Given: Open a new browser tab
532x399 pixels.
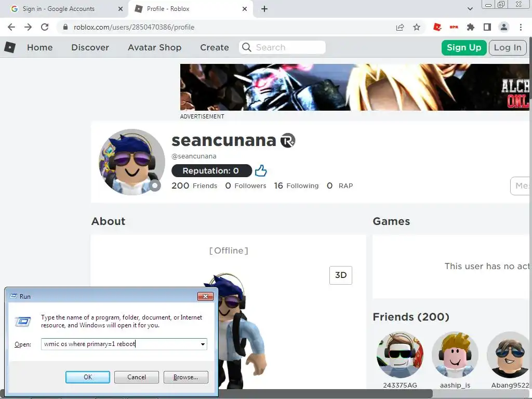Looking at the screenshot, I should coord(264,9).
